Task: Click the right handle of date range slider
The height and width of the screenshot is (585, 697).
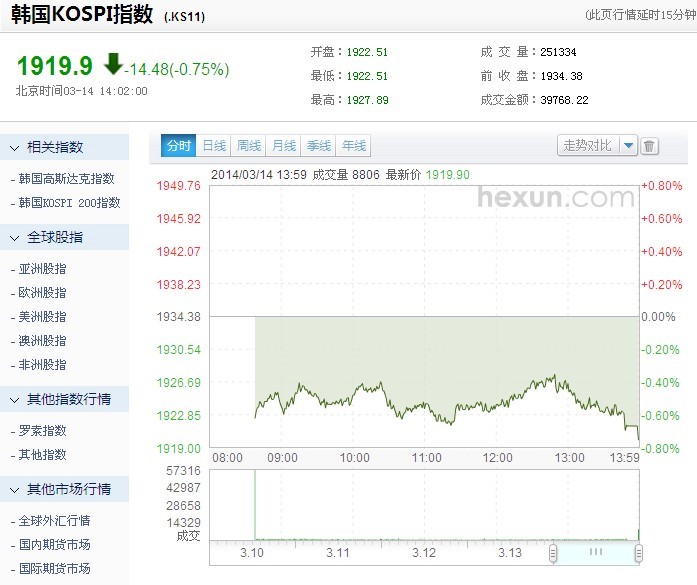Action: click(x=638, y=553)
